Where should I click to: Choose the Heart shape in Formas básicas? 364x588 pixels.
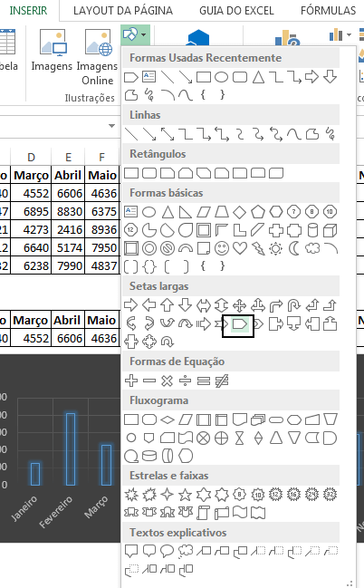240,248
